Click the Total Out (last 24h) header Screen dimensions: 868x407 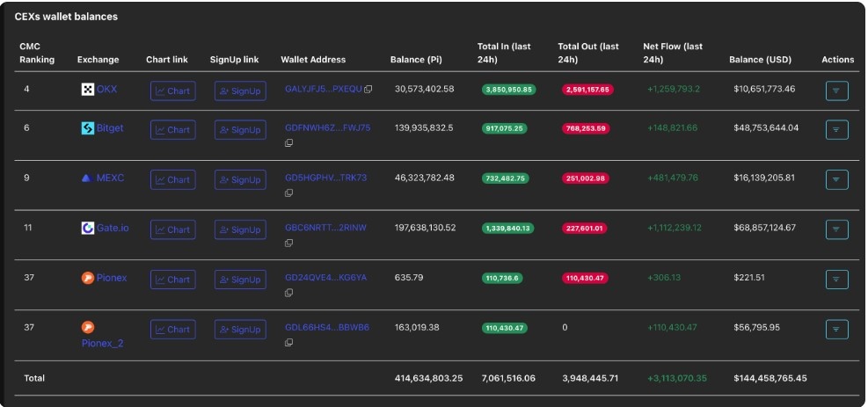click(588, 53)
